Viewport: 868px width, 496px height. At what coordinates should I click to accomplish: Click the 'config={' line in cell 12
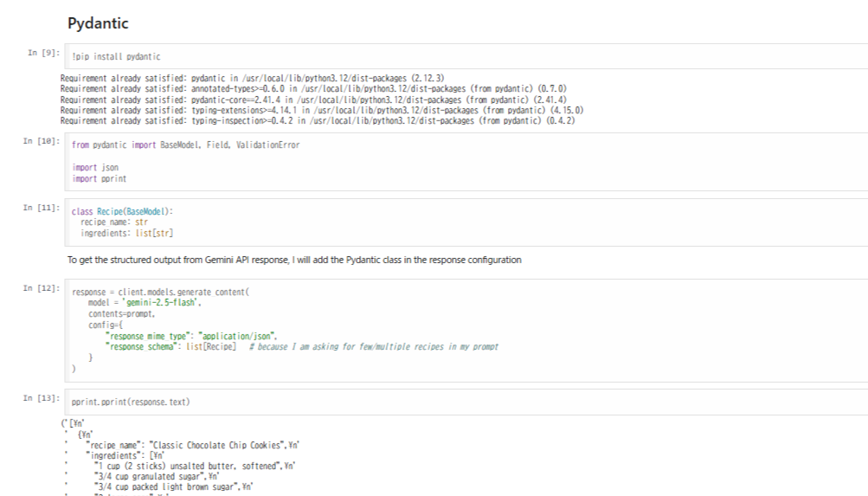click(x=106, y=325)
